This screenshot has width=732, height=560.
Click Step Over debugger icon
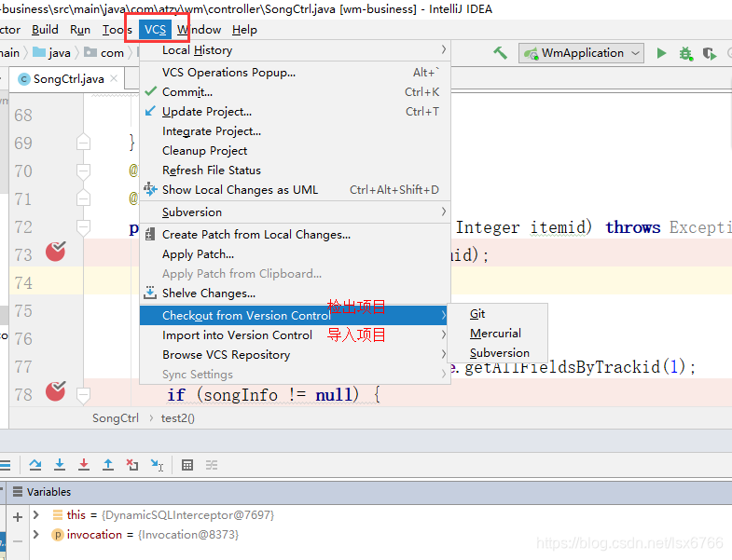tap(35, 465)
